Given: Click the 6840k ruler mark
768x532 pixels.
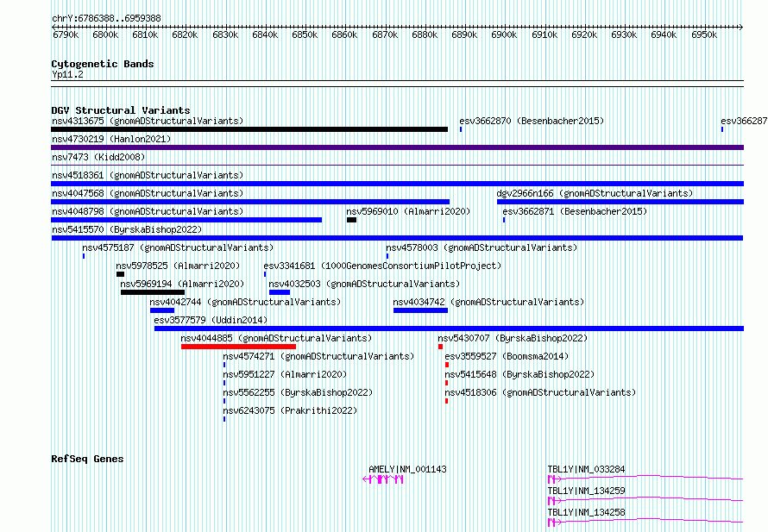Looking at the screenshot, I should click(x=265, y=34).
